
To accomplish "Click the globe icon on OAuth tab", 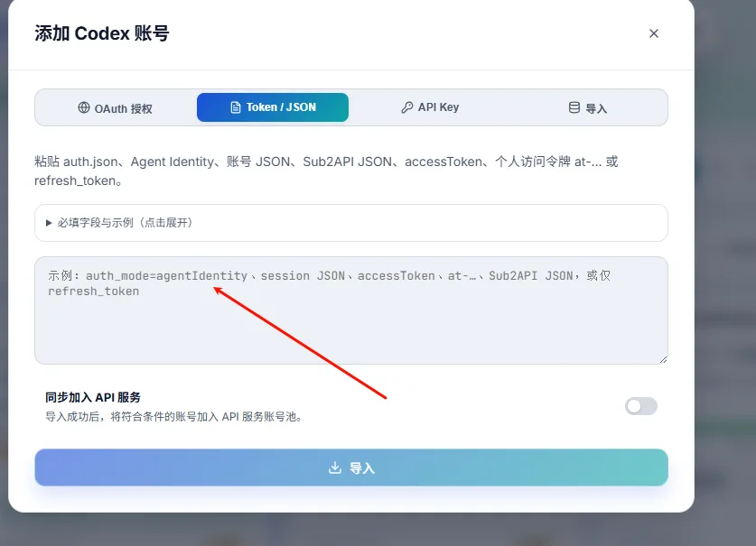I will click(84, 107).
